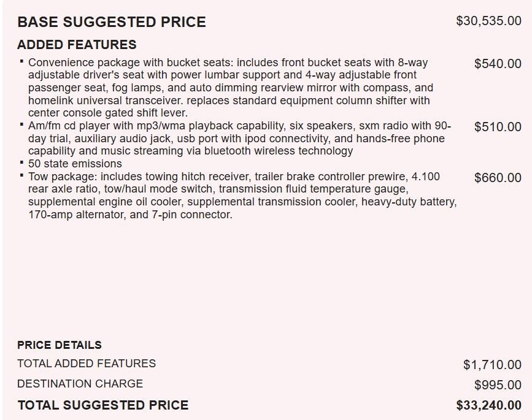The height and width of the screenshot is (420, 532).
Task: Click the Am/fm cd player bullet marker
Action: pos(21,124)
